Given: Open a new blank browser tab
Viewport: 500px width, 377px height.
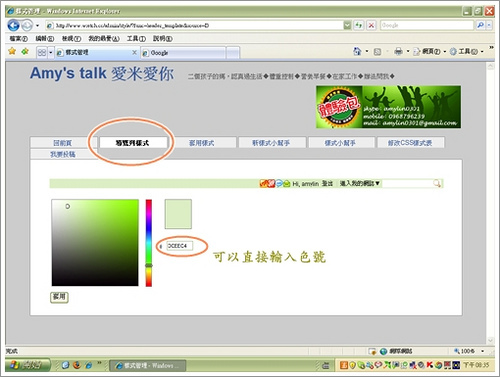Looking at the screenshot, I should pyautogui.click(x=233, y=53).
